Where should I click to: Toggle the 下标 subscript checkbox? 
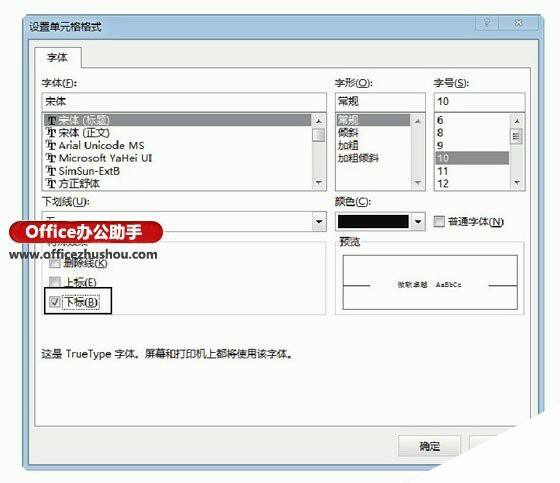click(54, 302)
